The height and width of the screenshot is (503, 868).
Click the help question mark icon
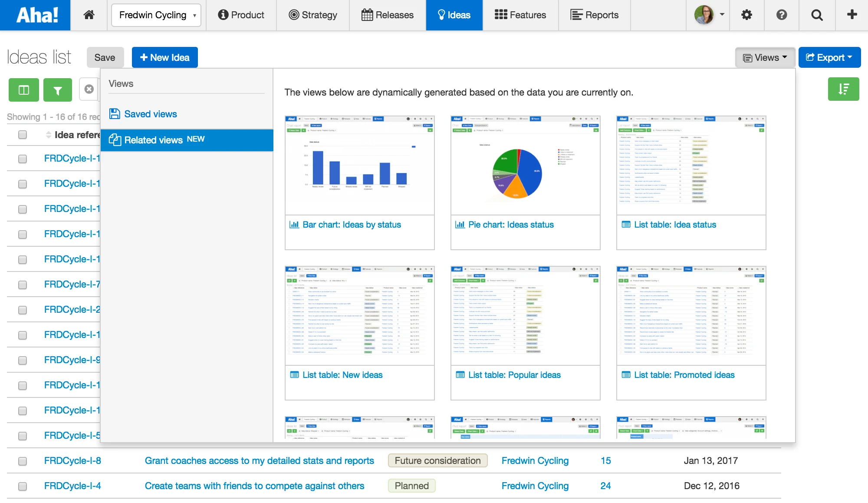(x=782, y=15)
